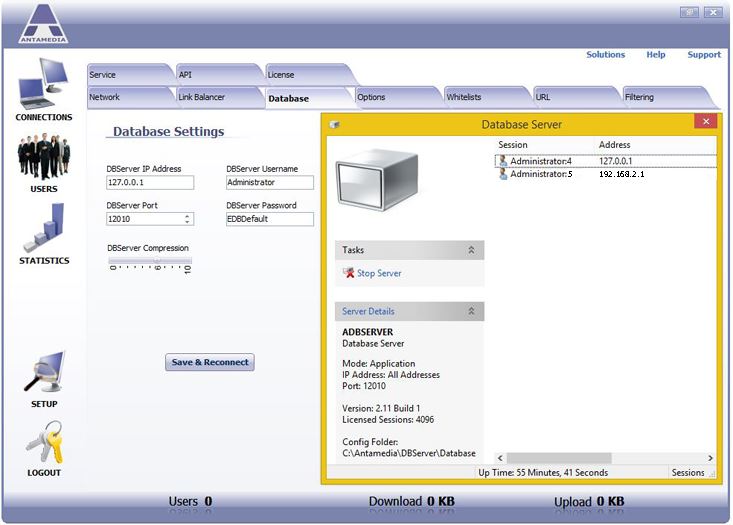Click the ADBSERVER heading text
This screenshot has height=525, width=733.
[x=367, y=332]
